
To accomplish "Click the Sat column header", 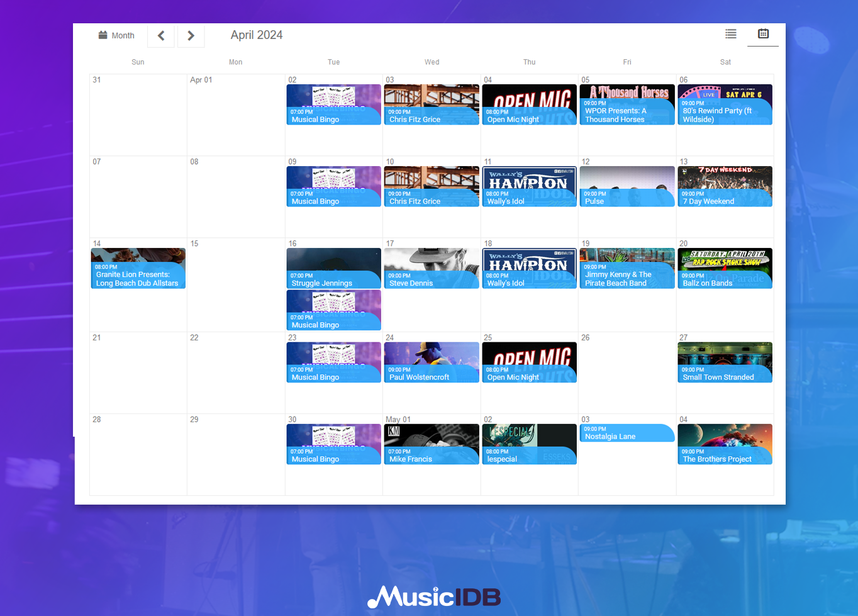I will point(725,62).
